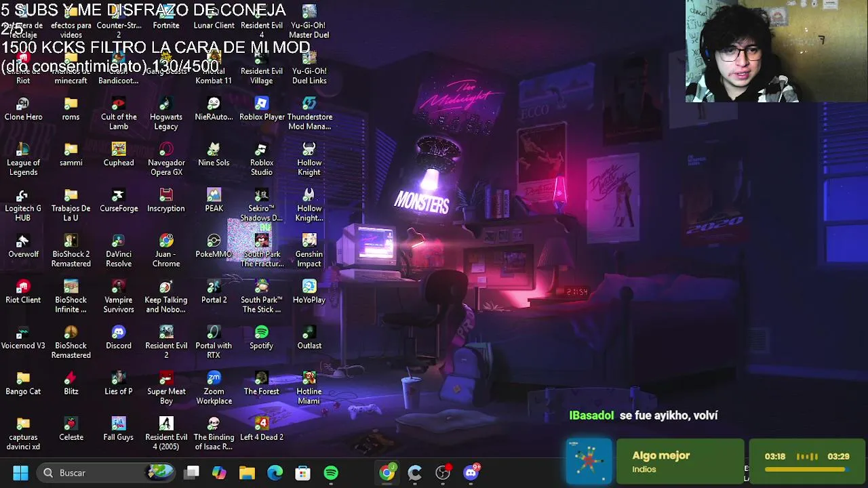Select the Resident Evil 2 icon
This screenshot has height=488, width=868.
(x=166, y=342)
